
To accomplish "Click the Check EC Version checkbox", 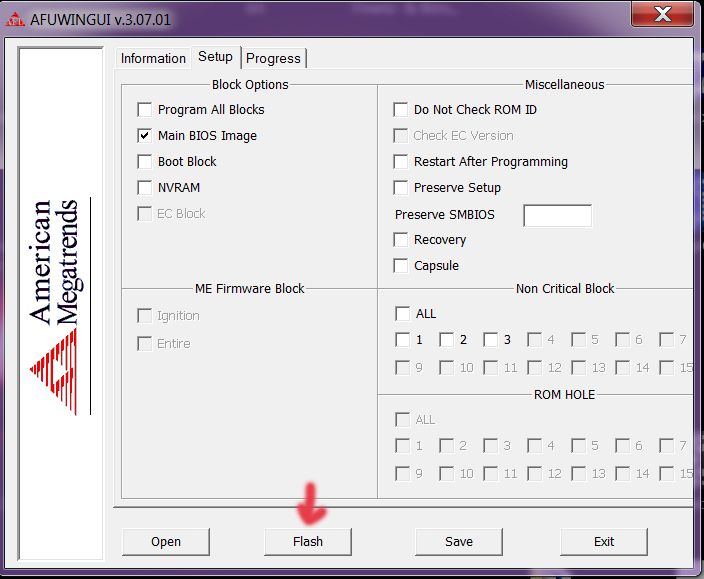I will (400, 136).
